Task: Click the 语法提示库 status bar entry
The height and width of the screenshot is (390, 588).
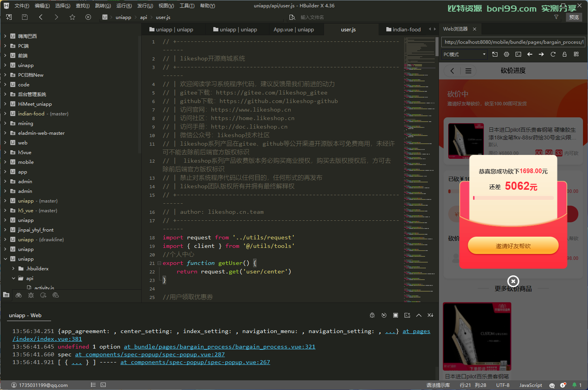Action: [x=438, y=385]
